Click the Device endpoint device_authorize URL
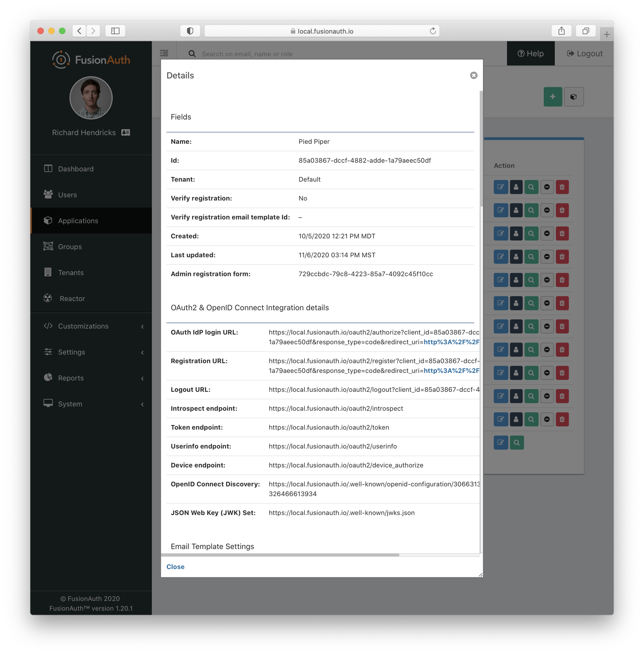 click(346, 465)
